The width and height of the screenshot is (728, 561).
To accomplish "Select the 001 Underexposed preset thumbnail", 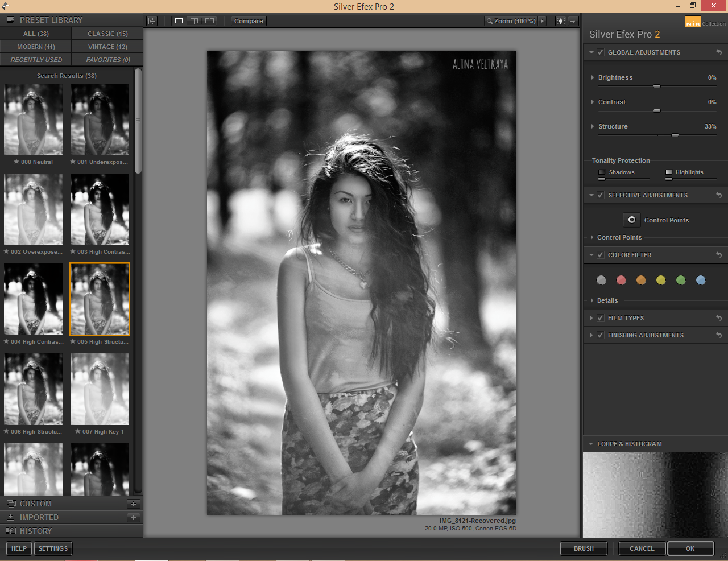I will pos(100,119).
